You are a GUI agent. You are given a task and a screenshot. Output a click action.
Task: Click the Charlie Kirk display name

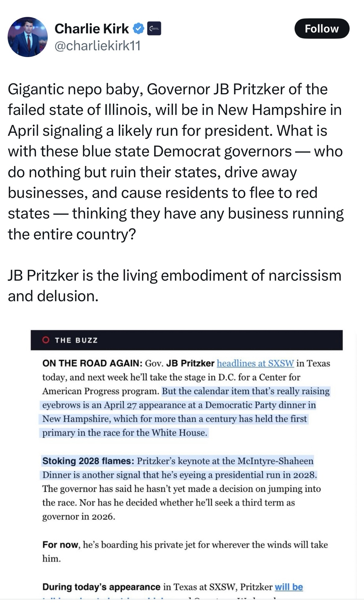(91, 29)
